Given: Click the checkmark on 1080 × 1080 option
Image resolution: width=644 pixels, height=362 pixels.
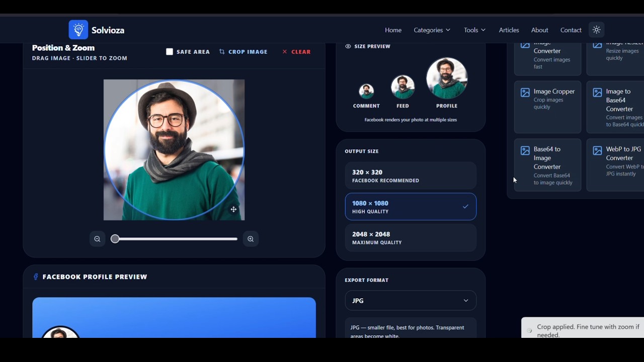Looking at the screenshot, I should tap(465, 207).
